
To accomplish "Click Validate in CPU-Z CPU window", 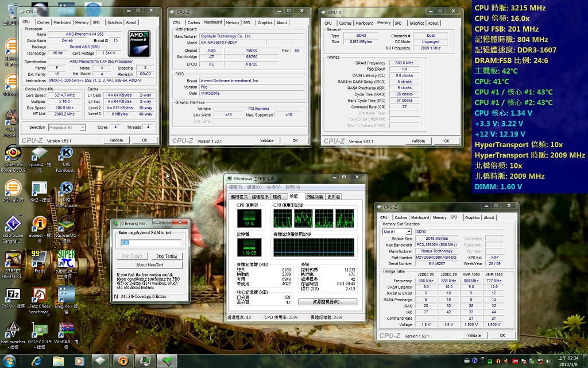I will pyautogui.click(x=116, y=140).
